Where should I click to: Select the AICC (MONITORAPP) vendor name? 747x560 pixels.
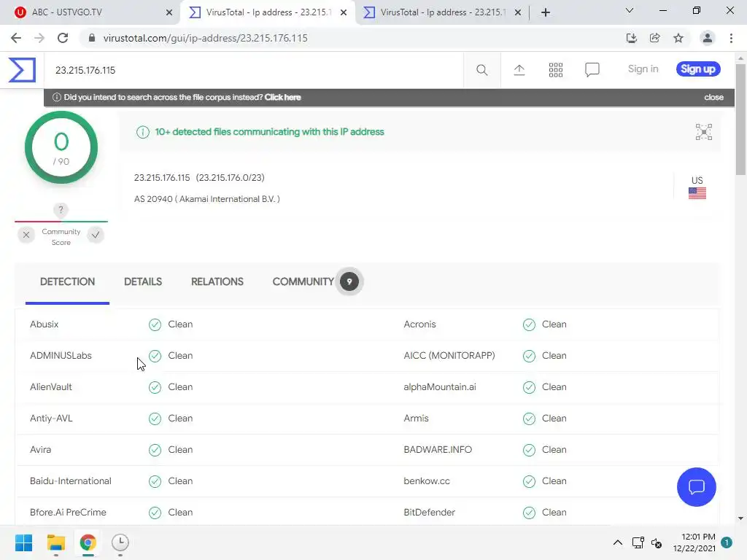tap(449, 356)
